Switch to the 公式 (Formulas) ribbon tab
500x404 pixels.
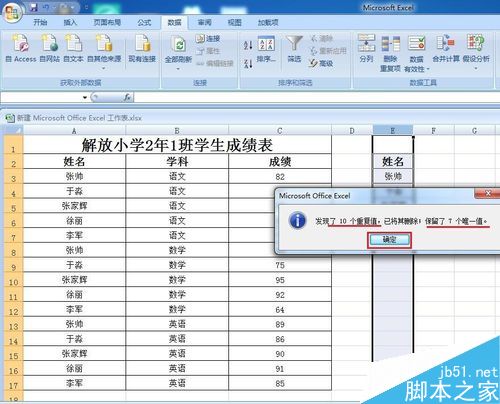(x=144, y=22)
